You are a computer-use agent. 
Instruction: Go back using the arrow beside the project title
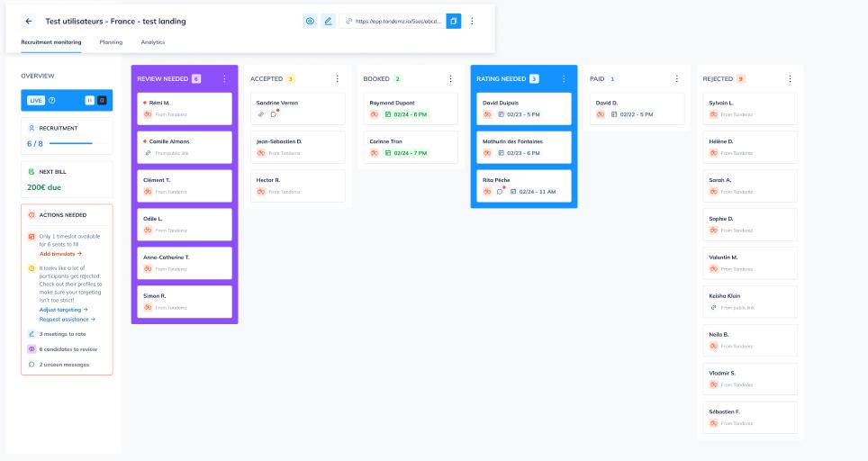(x=29, y=21)
